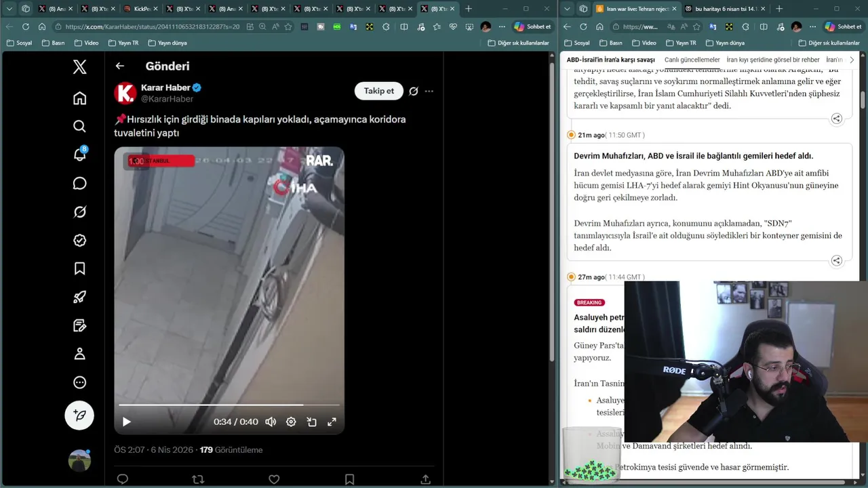Open the Yayın dünya folder in the right window
Screen dimensions: 868x488
click(725, 43)
